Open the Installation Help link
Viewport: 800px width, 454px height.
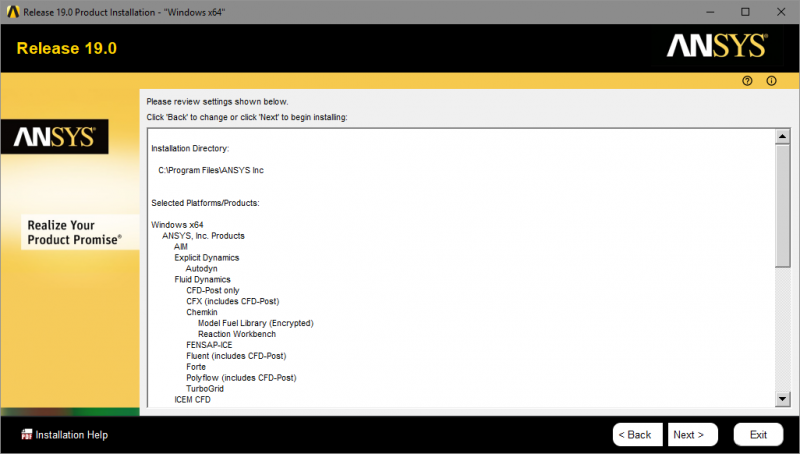[71, 435]
